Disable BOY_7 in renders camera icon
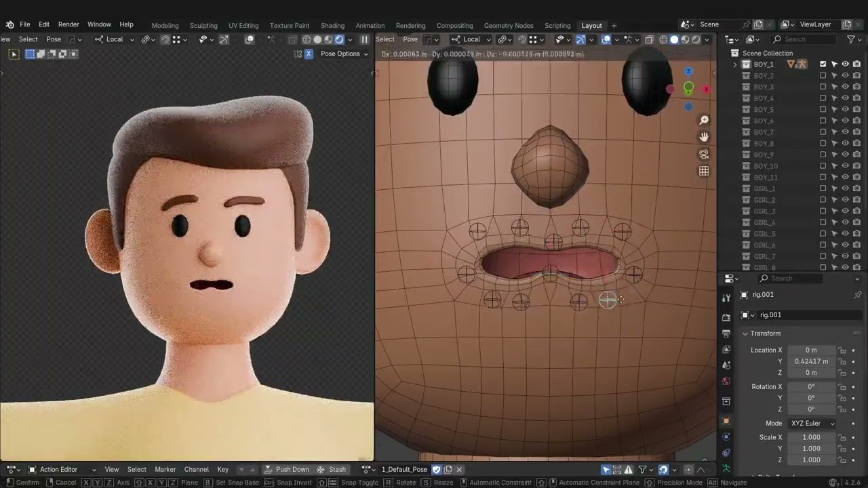Screen dimensions: 868x488 point(856,132)
